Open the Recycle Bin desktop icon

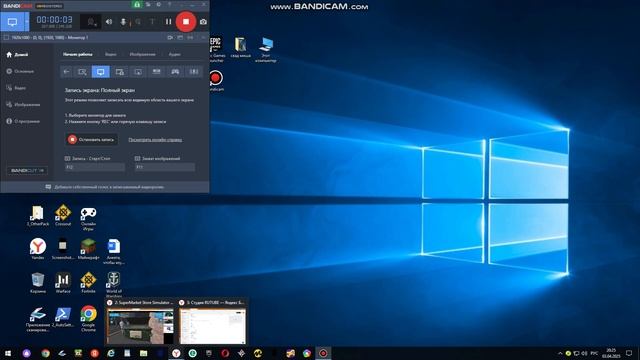tap(38, 282)
